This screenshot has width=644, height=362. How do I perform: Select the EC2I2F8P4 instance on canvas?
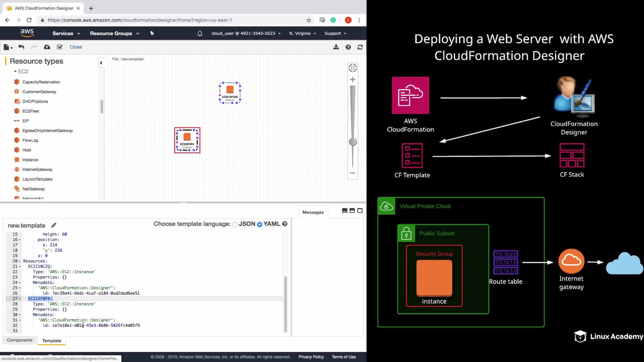[x=187, y=137]
